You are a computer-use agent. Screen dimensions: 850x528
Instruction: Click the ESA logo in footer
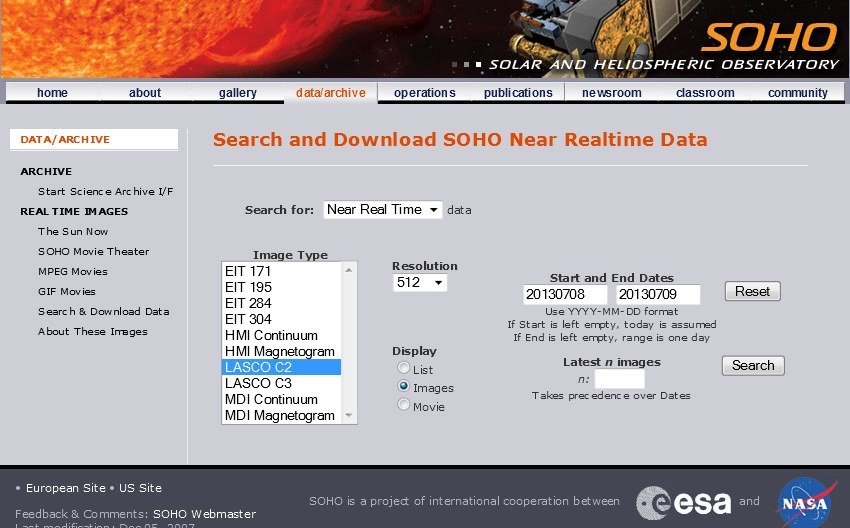[684, 503]
